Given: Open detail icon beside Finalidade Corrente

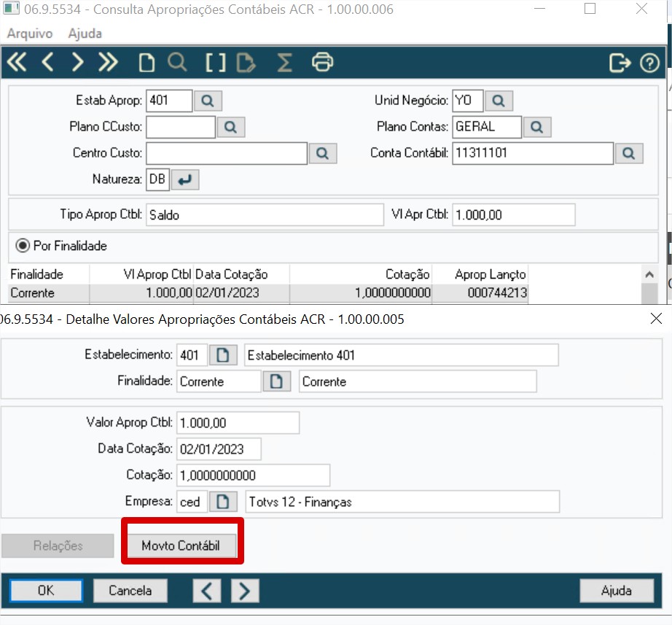Looking at the screenshot, I should pos(276,381).
